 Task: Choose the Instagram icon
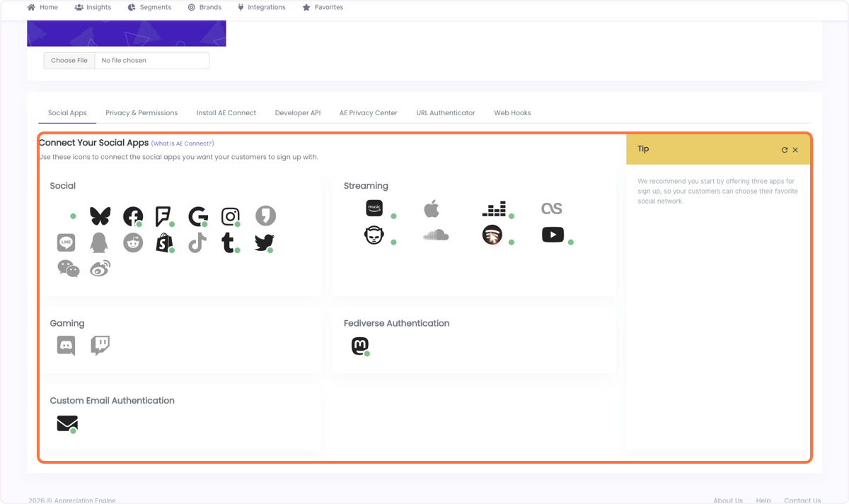[x=231, y=216]
